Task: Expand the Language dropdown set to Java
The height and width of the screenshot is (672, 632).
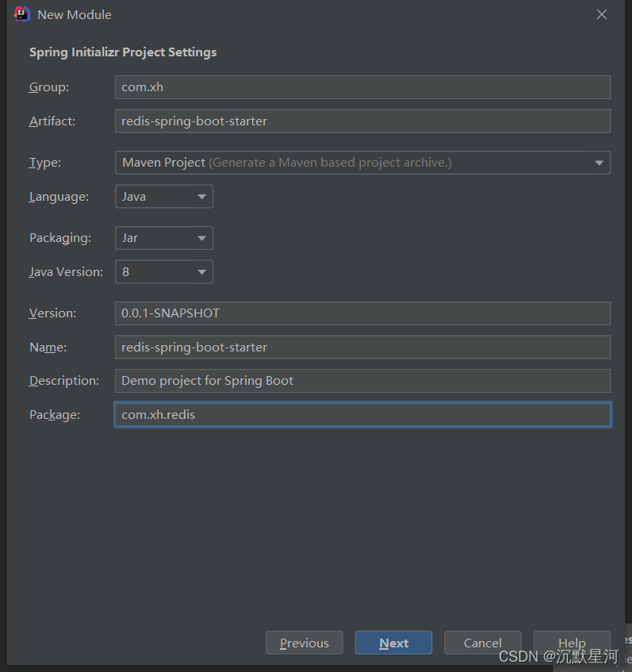Action: point(164,196)
